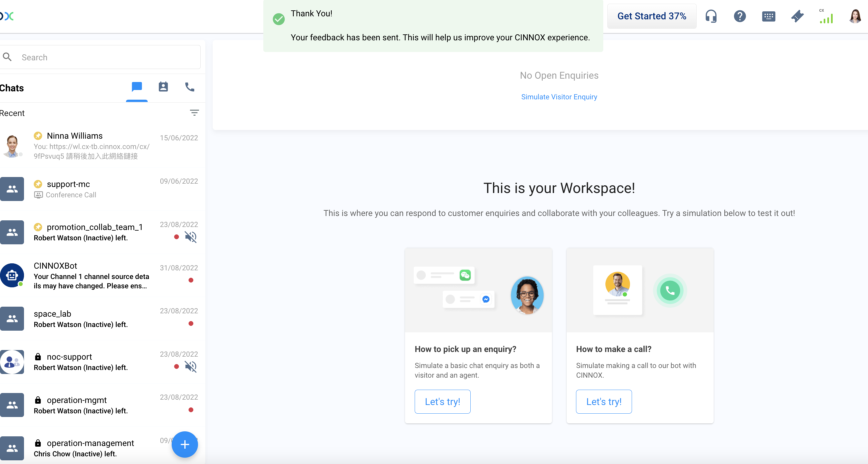Unmute promotion_collab_team_1 via muted speaker icon
The image size is (868, 464).
(191, 237)
